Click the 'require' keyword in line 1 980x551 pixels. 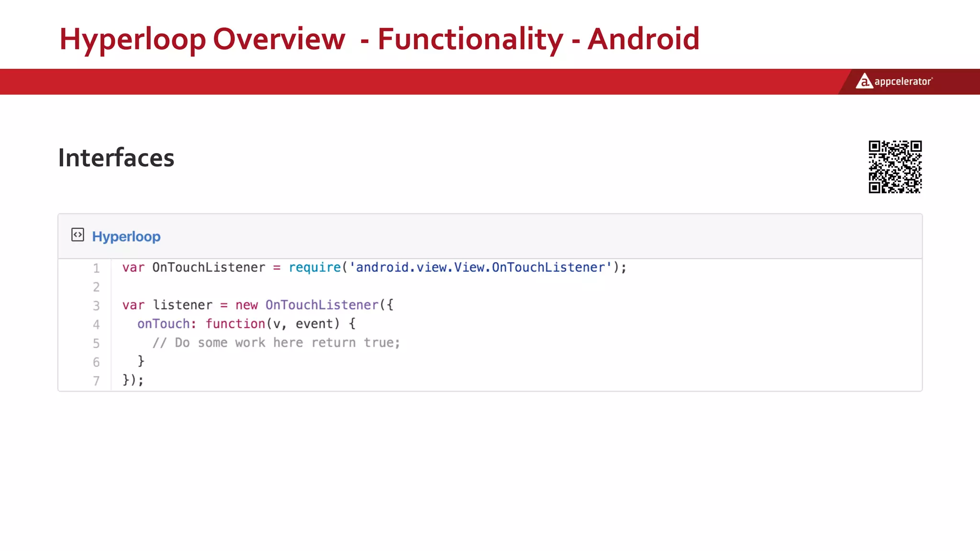[x=314, y=267]
